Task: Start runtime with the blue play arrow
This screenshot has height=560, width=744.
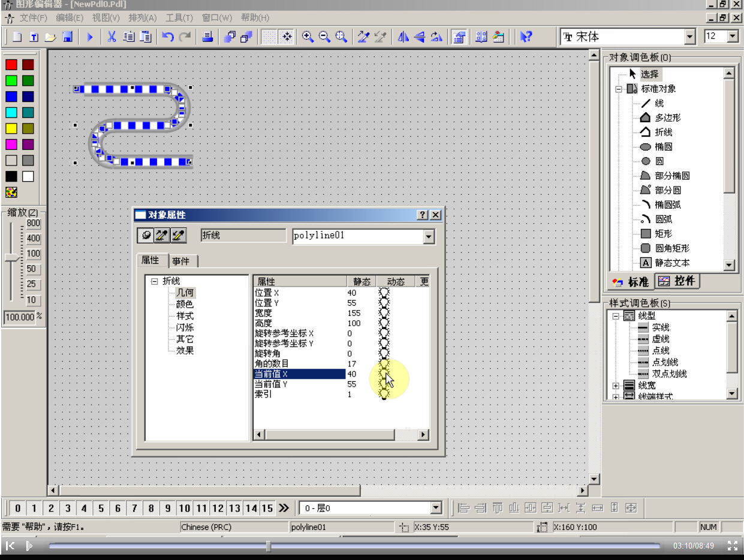Action: (x=90, y=37)
